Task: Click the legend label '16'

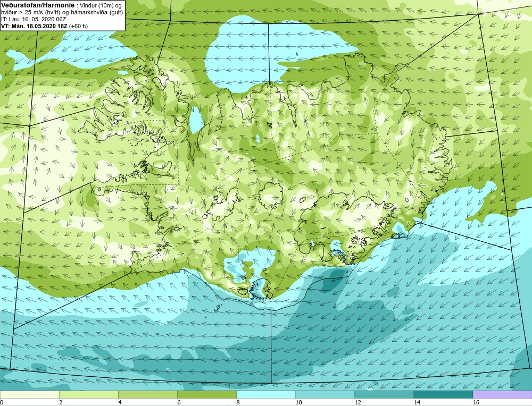Action: pyautogui.click(x=476, y=402)
